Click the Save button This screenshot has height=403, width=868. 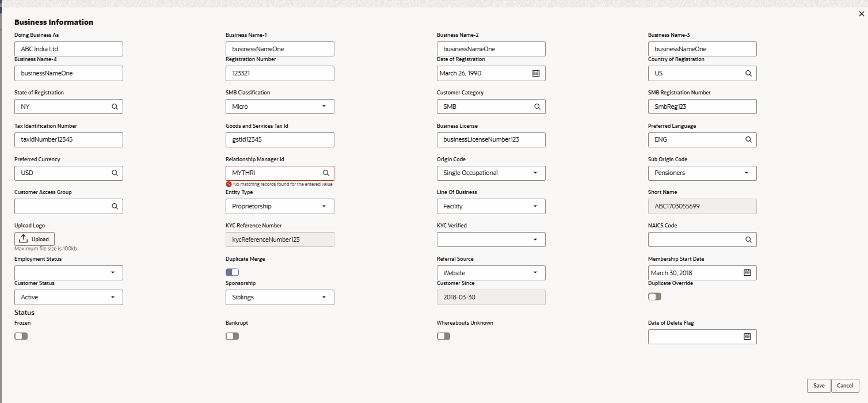click(818, 386)
